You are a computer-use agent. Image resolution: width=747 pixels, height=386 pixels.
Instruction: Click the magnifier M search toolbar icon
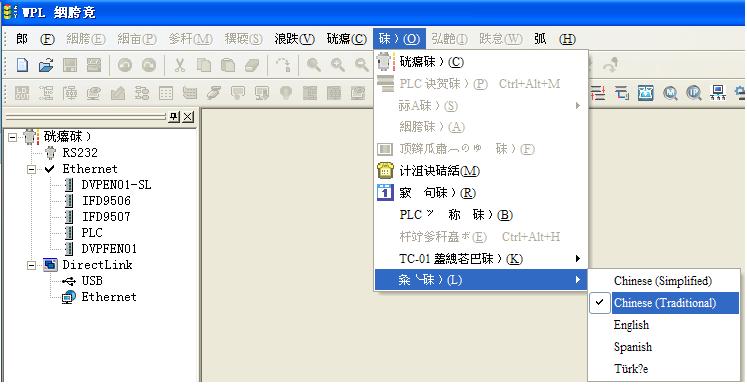pyautogui.click(x=670, y=92)
